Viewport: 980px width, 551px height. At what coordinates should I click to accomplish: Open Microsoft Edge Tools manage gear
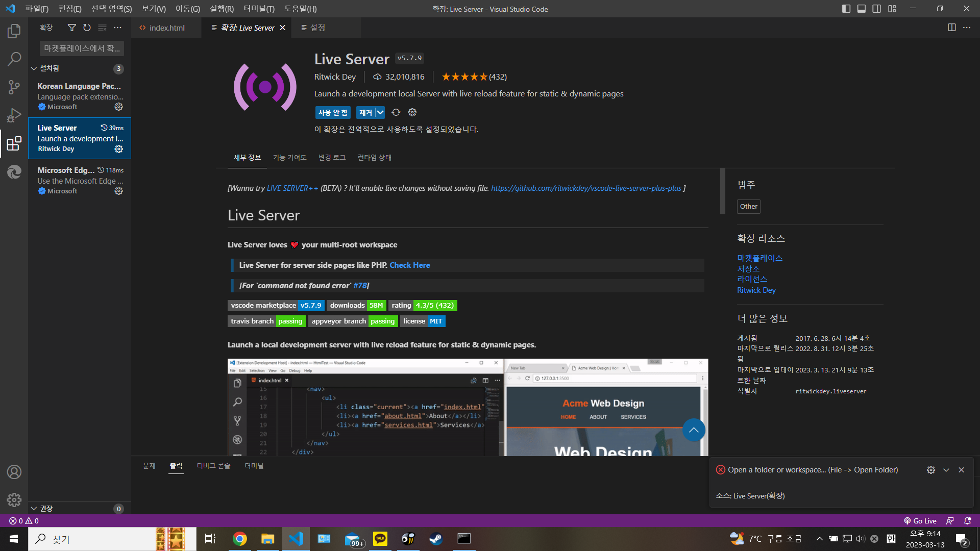pyautogui.click(x=118, y=191)
